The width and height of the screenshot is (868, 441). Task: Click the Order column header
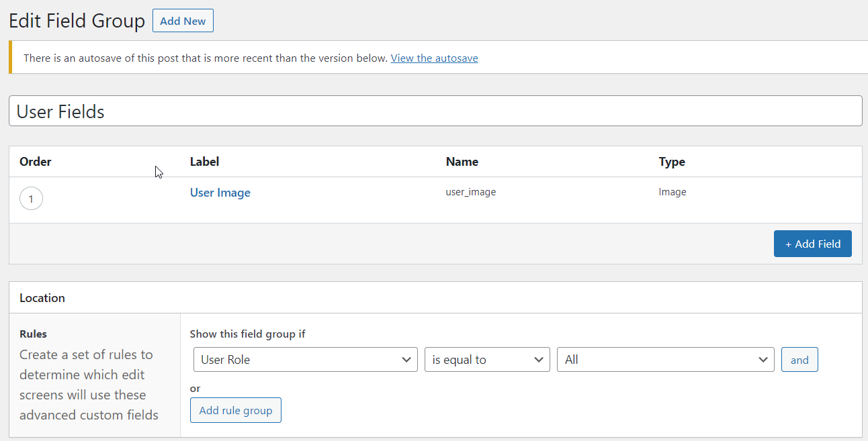tap(36, 162)
